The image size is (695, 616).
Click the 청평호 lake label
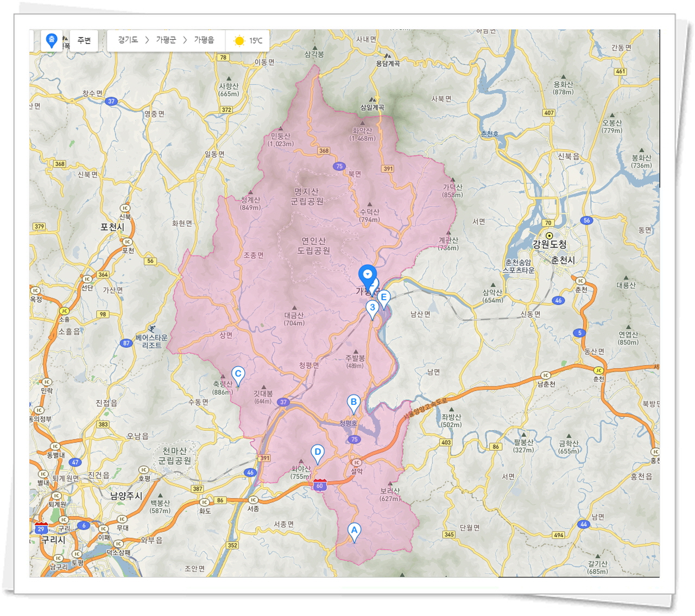[x=348, y=423]
